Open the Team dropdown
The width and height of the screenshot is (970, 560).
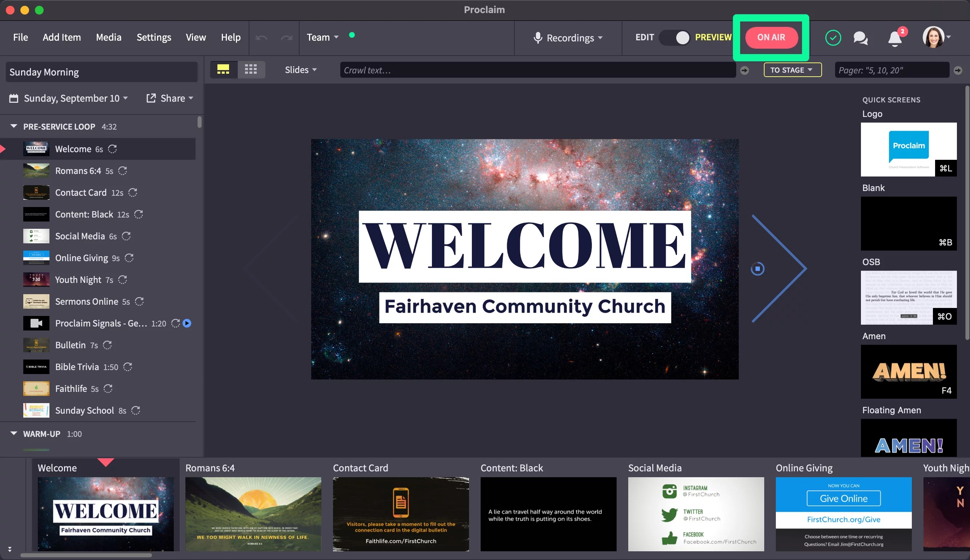[x=322, y=37]
